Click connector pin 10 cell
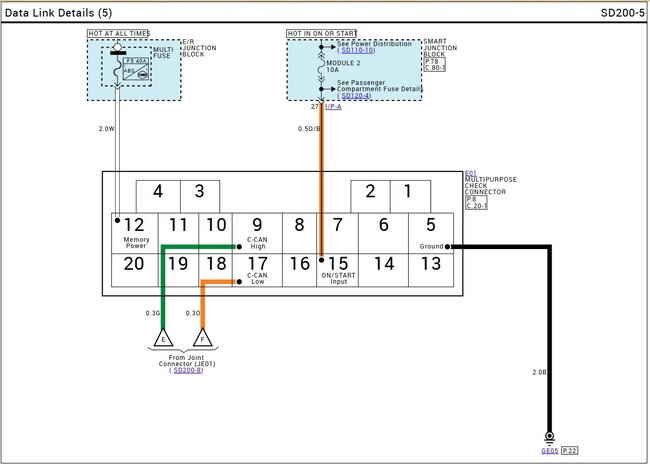This screenshot has height=465, width=650. (216, 233)
